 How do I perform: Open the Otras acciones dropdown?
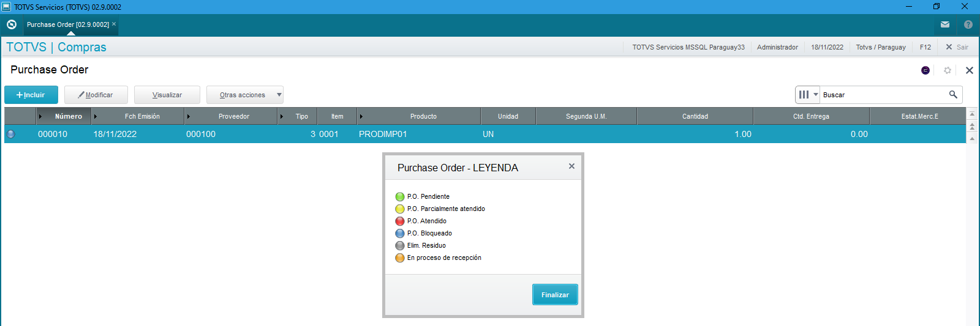[x=245, y=95]
